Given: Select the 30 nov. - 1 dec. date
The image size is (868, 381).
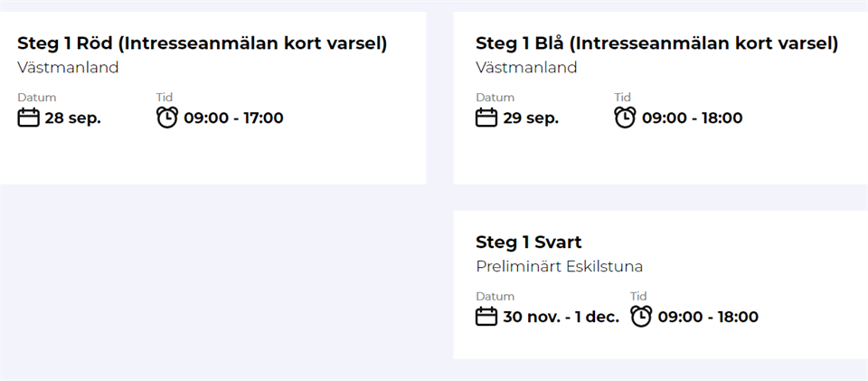Looking at the screenshot, I should pyautogui.click(x=561, y=318).
